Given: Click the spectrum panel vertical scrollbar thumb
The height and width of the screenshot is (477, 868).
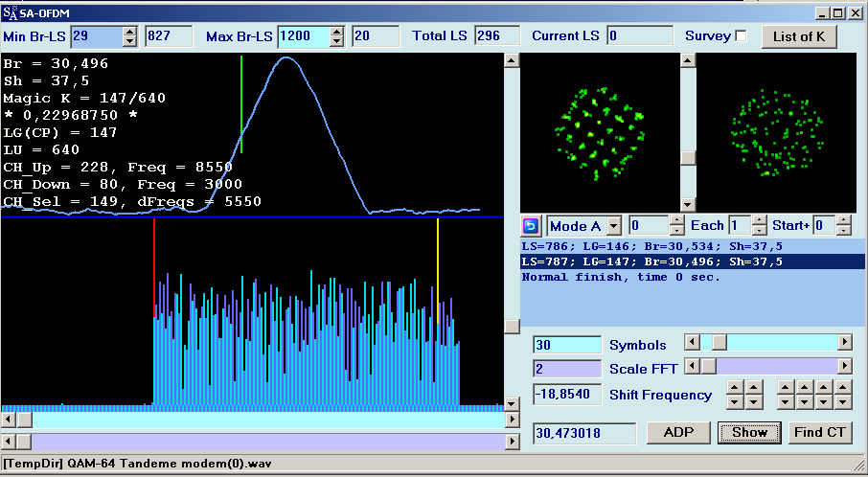Looking at the screenshot, I should click(x=512, y=326).
